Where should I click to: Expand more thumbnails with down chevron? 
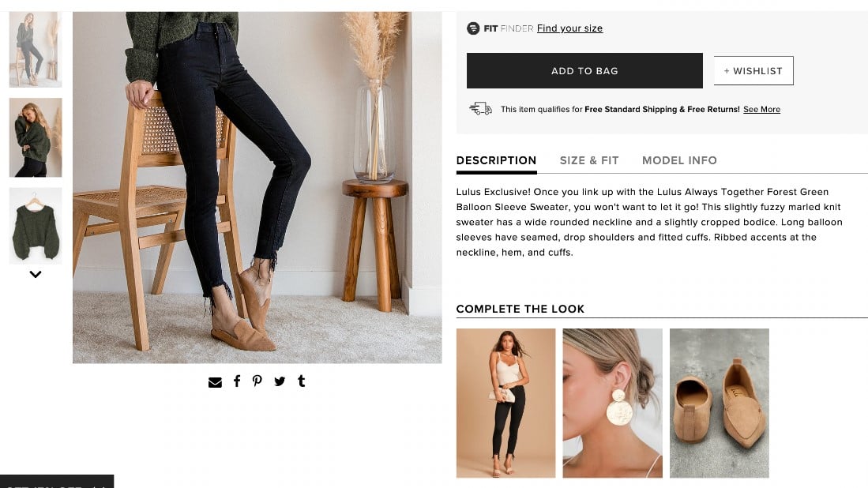point(36,275)
